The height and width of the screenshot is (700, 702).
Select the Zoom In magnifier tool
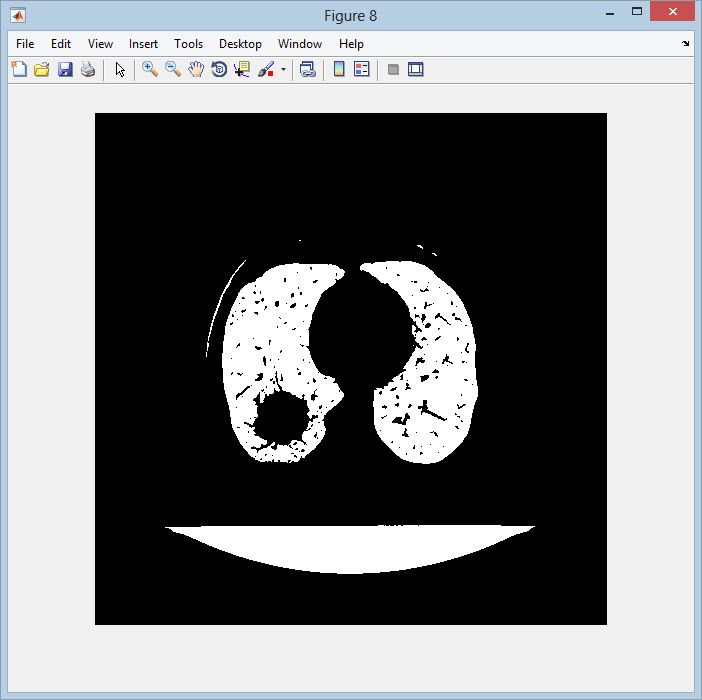(x=150, y=69)
